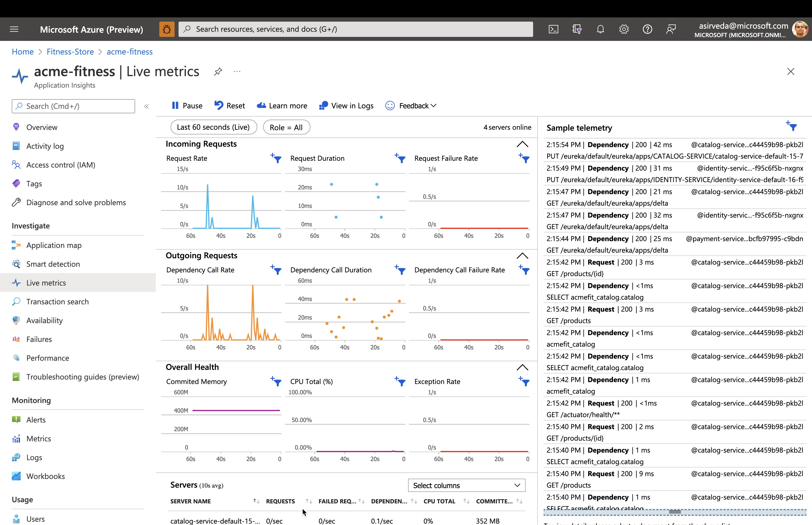Image resolution: width=812 pixels, height=525 pixels.
Task: Click Learn more in the command bar
Action: tap(282, 106)
